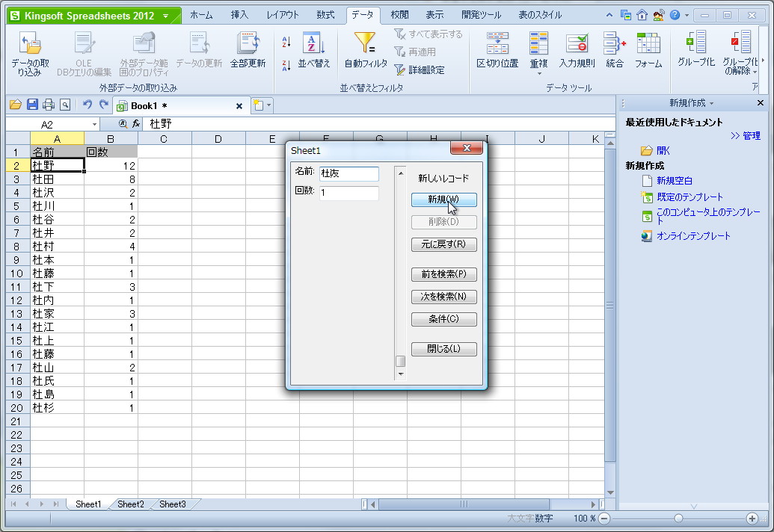
Task: Click the 統合 consolidate icon
Action: pos(615,50)
